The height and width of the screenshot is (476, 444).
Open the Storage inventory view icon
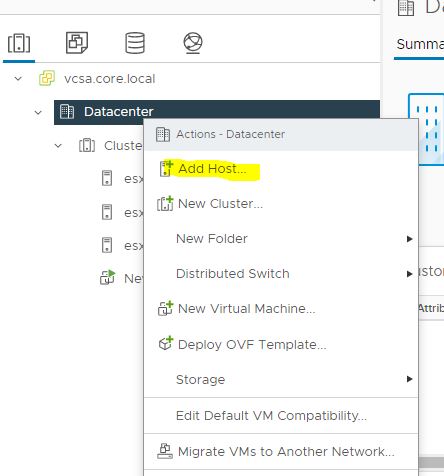click(135, 43)
